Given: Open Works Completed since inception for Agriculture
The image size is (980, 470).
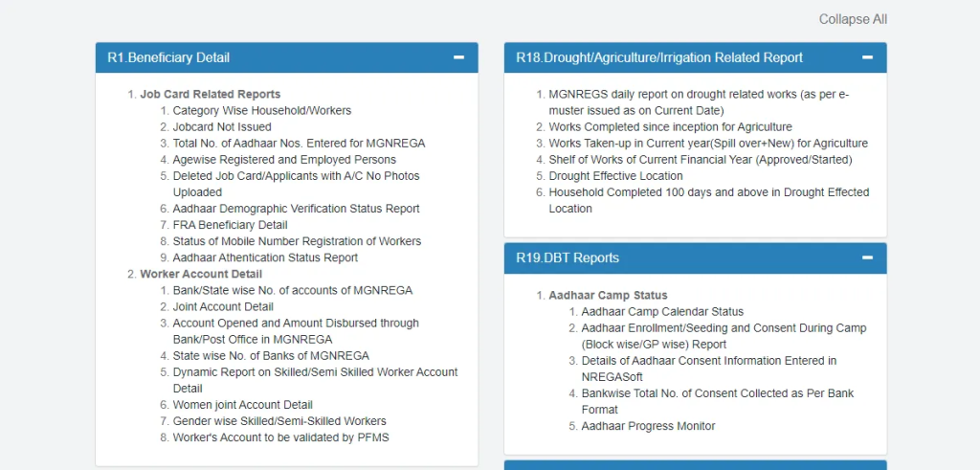Looking at the screenshot, I should coord(670,127).
